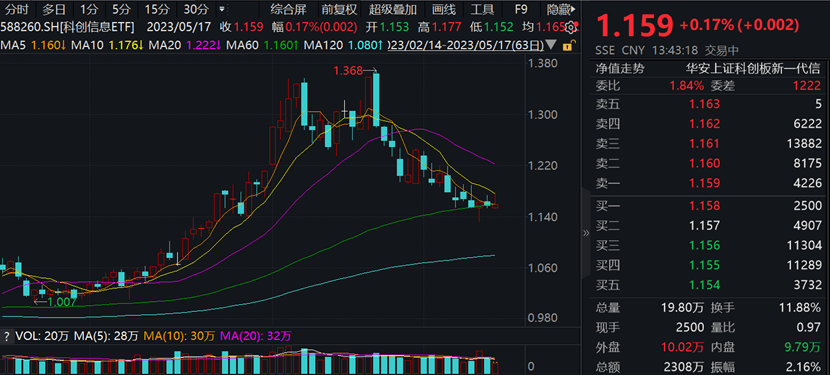Switch to the 分时 intraday tab
Image resolution: width=830 pixels, height=375 pixels.
pos(16,9)
